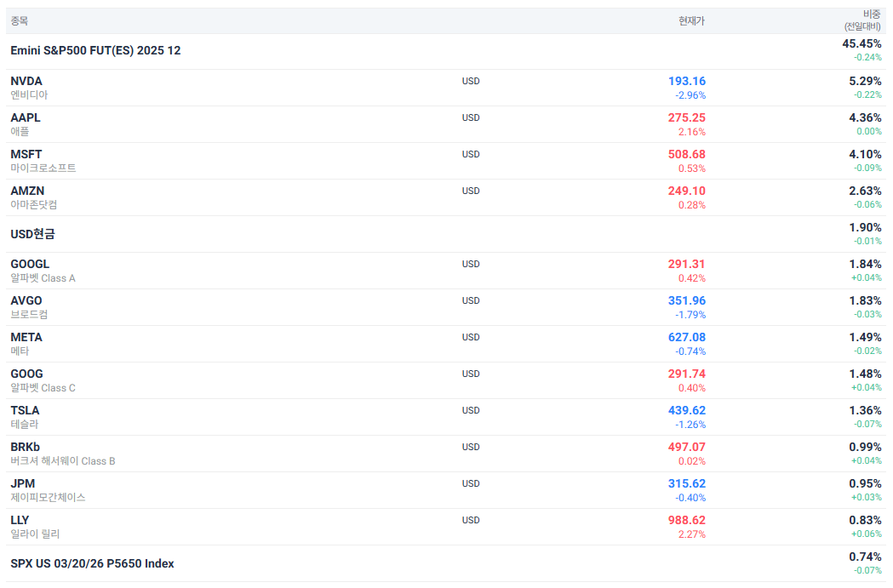Click 버크셔 해서웨이 Class B name

[x=63, y=461]
